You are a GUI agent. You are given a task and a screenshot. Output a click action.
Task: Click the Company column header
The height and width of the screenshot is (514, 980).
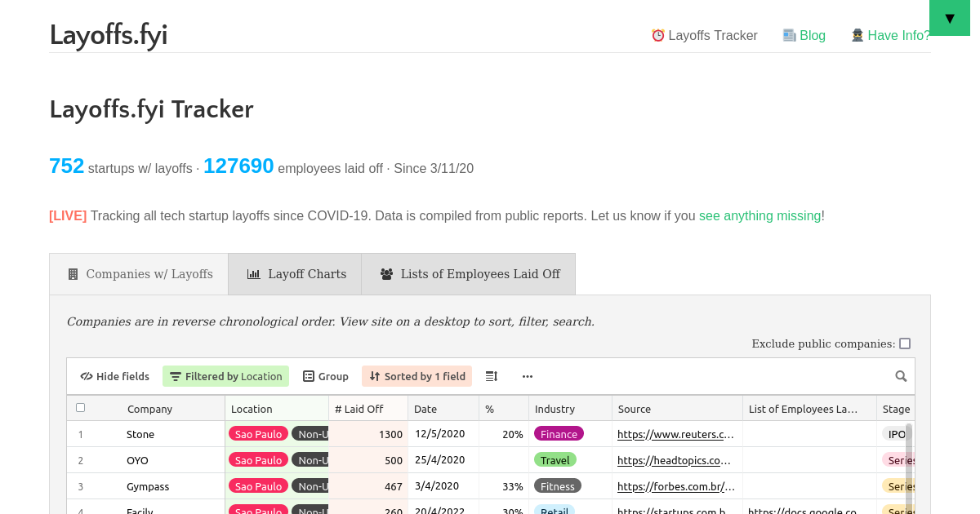coord(149,409)
